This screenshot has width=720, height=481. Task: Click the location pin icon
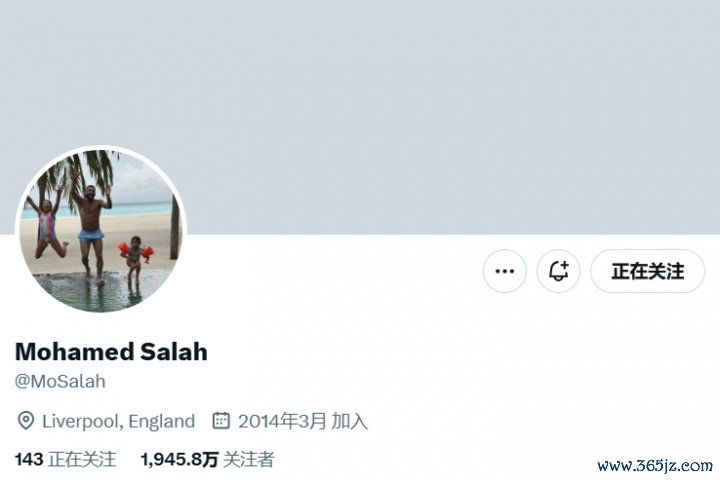pyautogui.click(x=25, y=421)
